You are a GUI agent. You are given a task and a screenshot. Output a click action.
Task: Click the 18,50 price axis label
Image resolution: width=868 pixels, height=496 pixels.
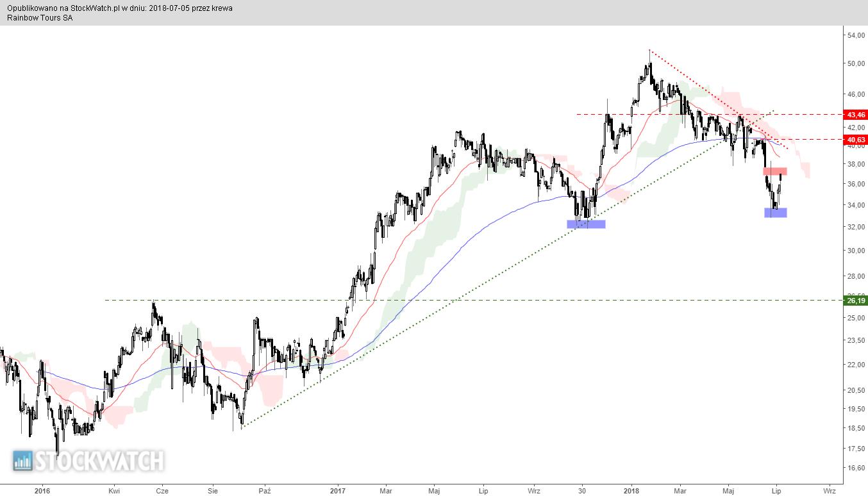(856, 429)
